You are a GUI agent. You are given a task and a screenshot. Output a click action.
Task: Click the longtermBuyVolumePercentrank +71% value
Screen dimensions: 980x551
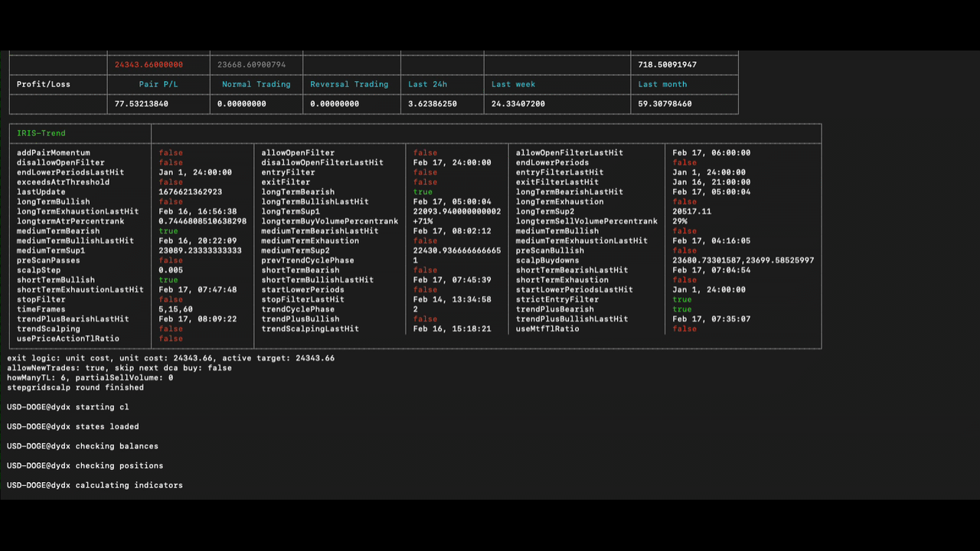pos(424,221)
